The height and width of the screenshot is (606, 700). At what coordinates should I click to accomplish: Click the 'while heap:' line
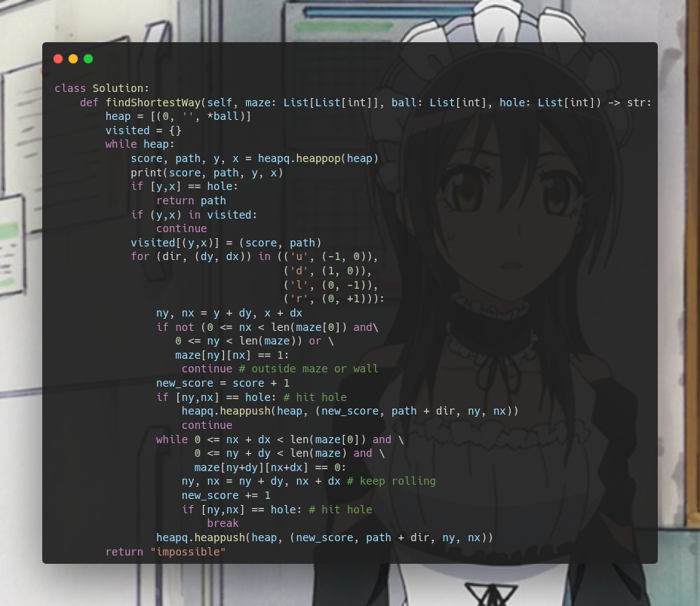140,144
